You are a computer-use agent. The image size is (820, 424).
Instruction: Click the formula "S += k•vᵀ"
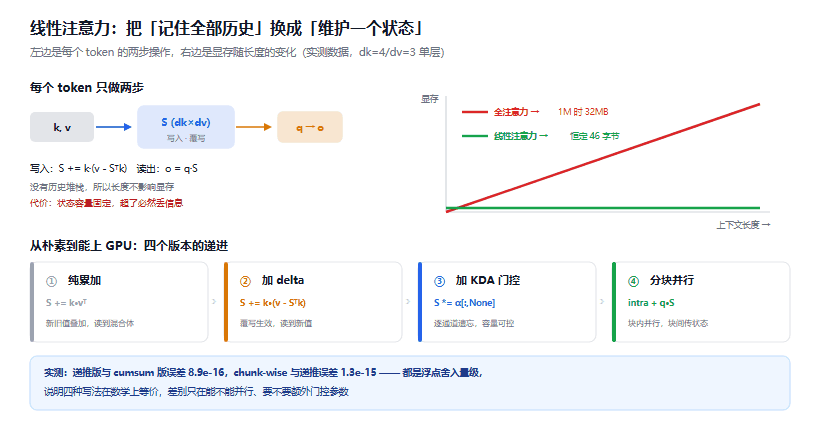(66, 303)
